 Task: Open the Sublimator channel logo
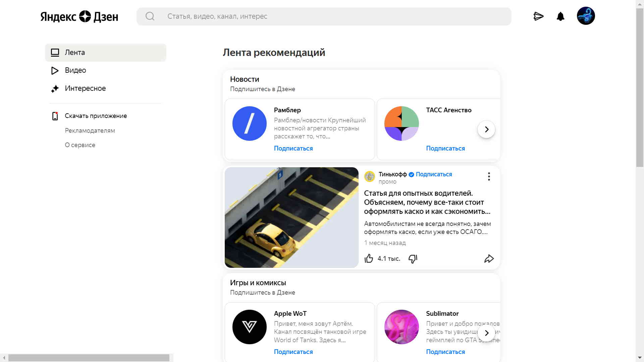(401, 327)
